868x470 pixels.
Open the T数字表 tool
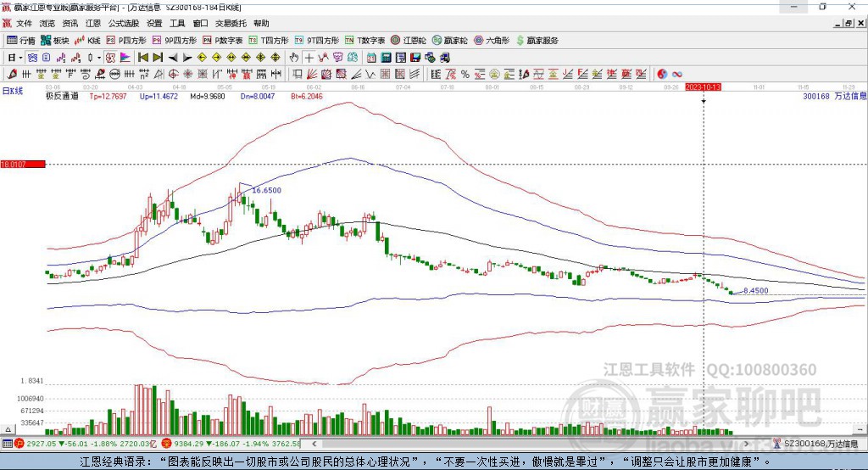click(x=364, y=41)
